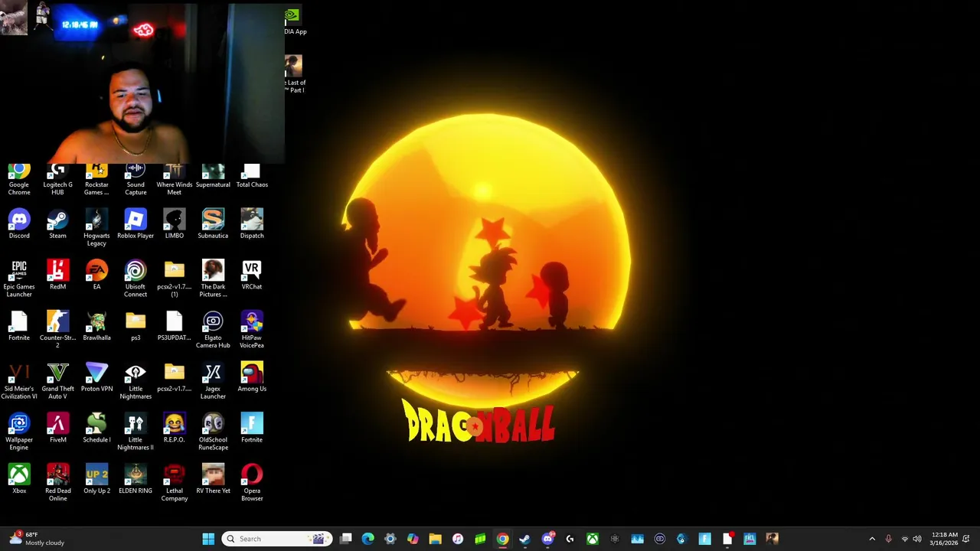Select VRChat desktop icon

tap(252, 275)
